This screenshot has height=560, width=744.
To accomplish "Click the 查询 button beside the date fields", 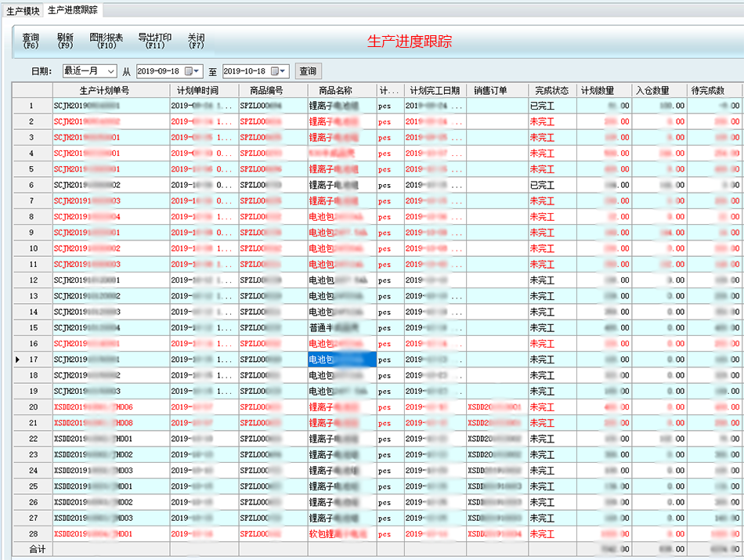I will pyautogui.click(x=309, y=71).
